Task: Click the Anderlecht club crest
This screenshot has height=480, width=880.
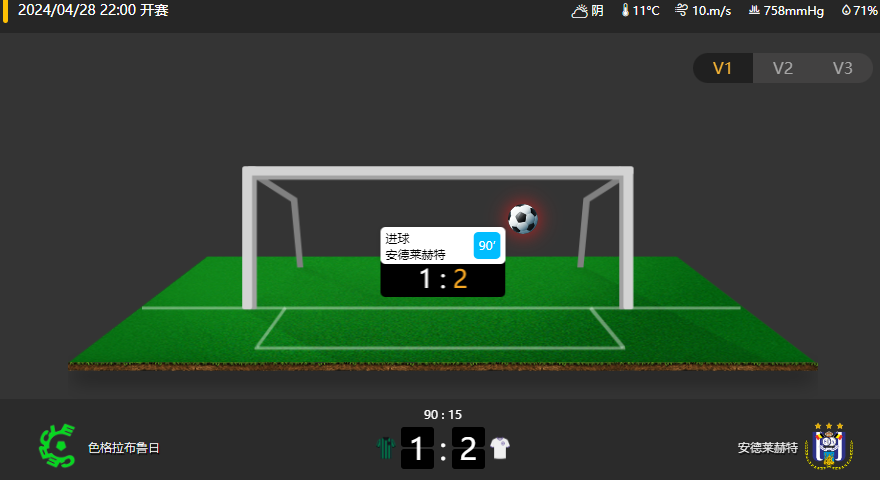Action: 829,446
